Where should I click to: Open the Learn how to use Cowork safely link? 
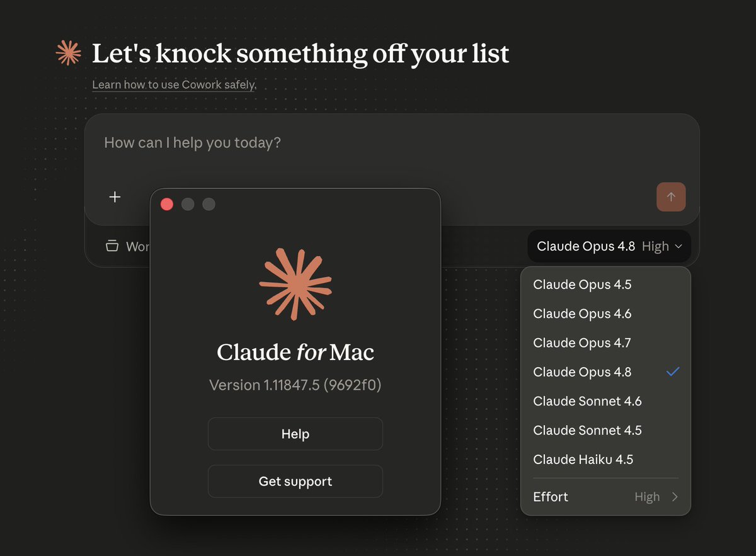tap(175, 84)
